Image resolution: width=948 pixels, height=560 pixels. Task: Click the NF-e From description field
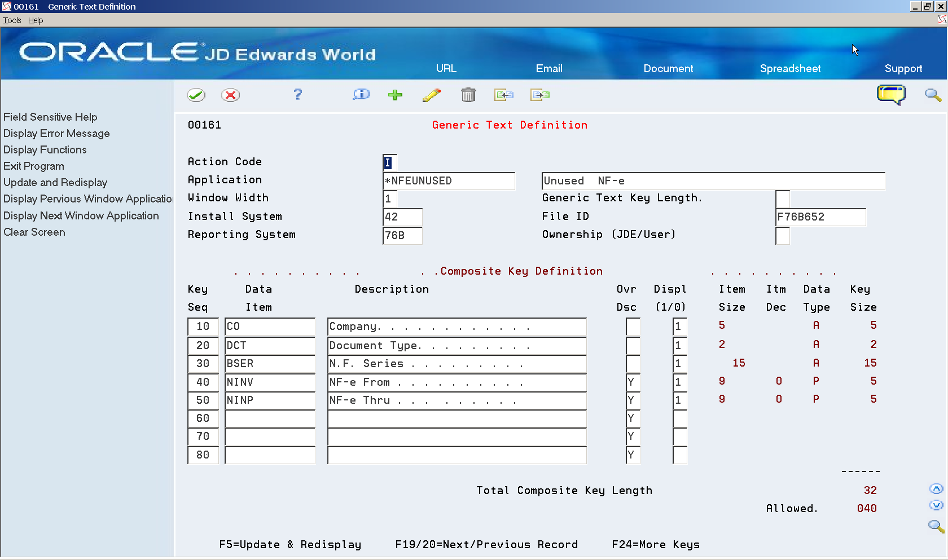pos(457,382)
